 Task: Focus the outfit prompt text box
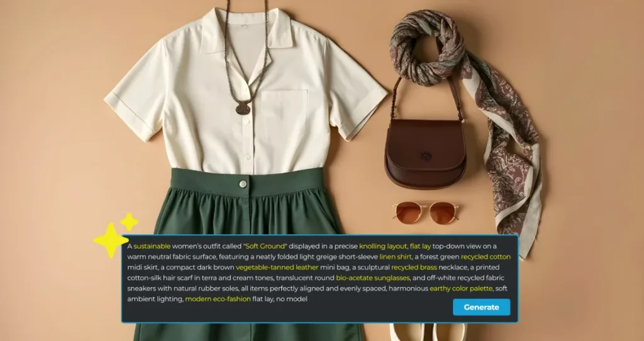tap(319, 279)
